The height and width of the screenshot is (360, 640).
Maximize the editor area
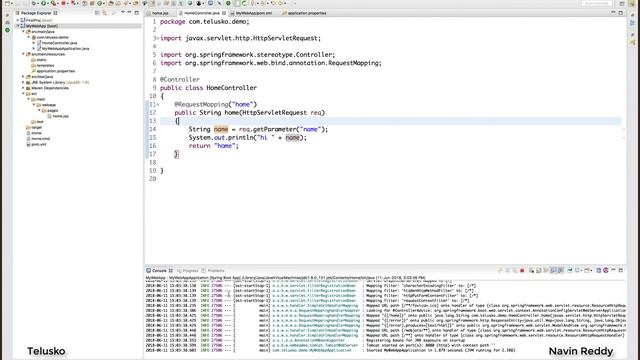(x=621, y=13)
